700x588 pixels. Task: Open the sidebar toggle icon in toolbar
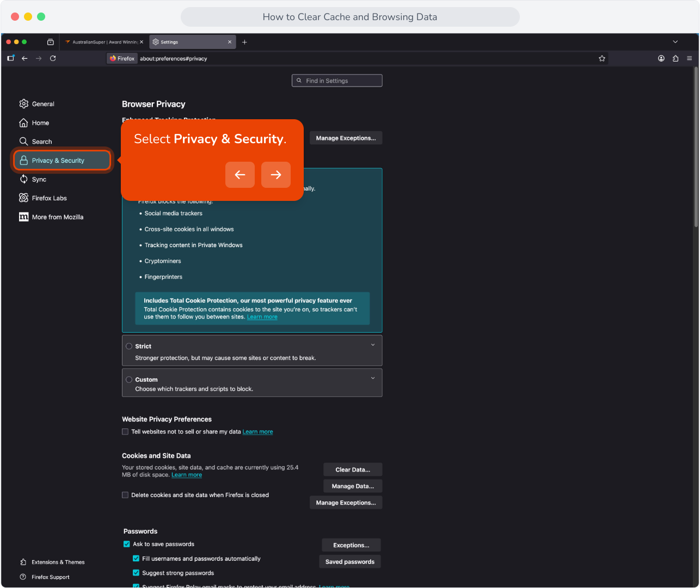tap(10, 58)
